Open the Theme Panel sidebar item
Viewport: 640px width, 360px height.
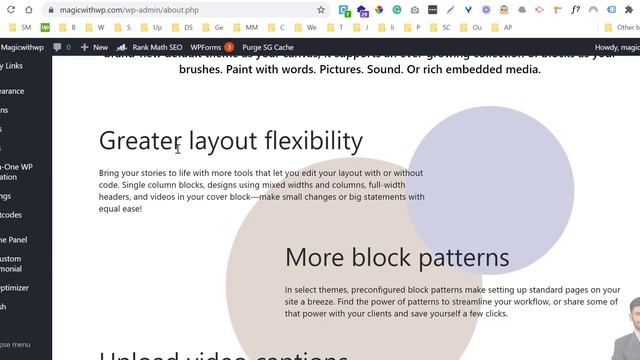click(13, 240)
